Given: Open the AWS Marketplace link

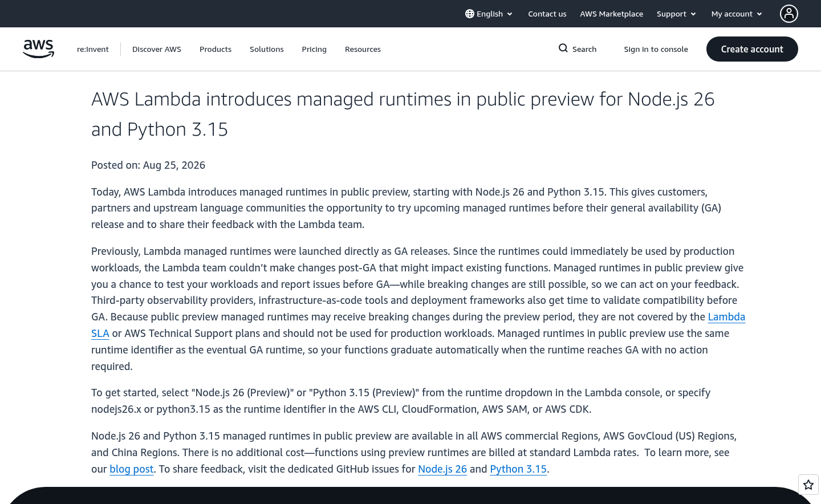Looking at the screenshot, I should (611, 14).
